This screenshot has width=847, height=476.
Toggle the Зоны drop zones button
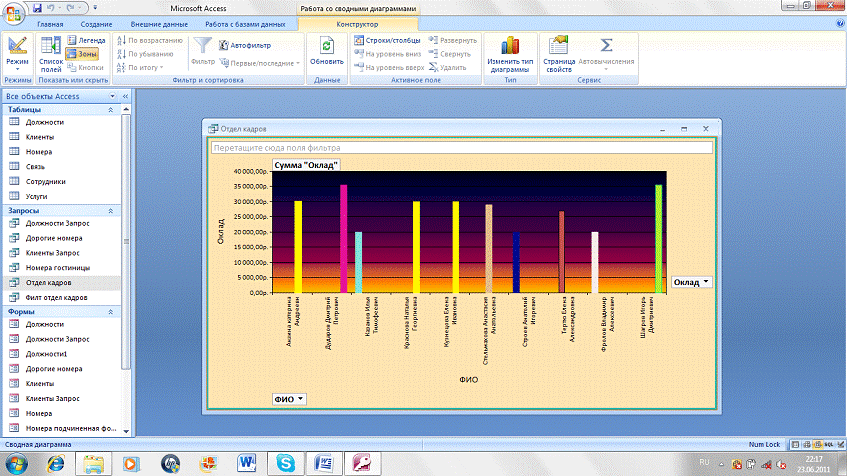click(x=82, y=54)
